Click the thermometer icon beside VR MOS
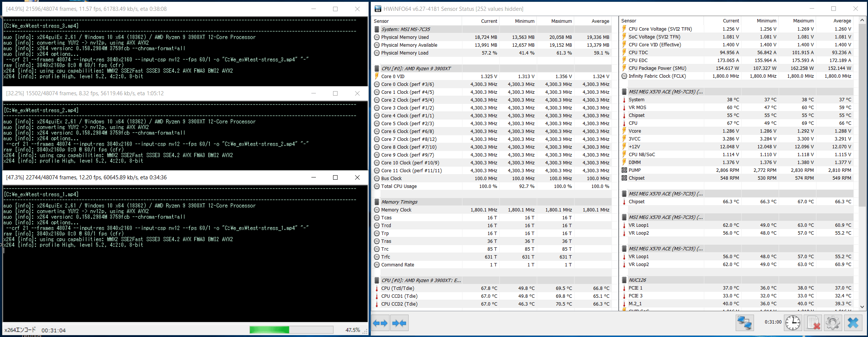The image size is (868, 337). (x=624, y=107)
